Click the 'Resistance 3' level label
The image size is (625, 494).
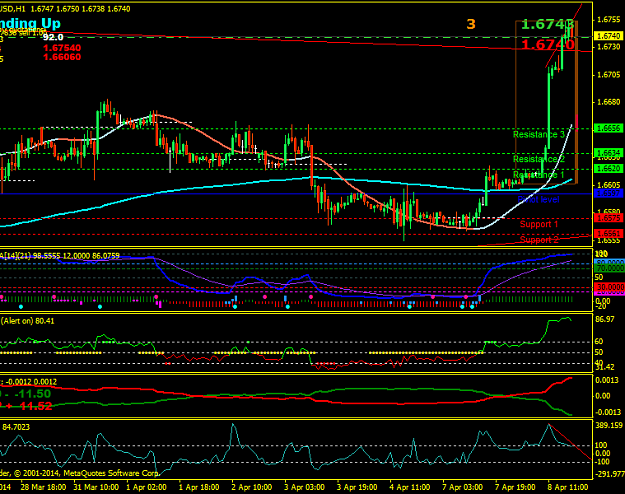(539, 134)
